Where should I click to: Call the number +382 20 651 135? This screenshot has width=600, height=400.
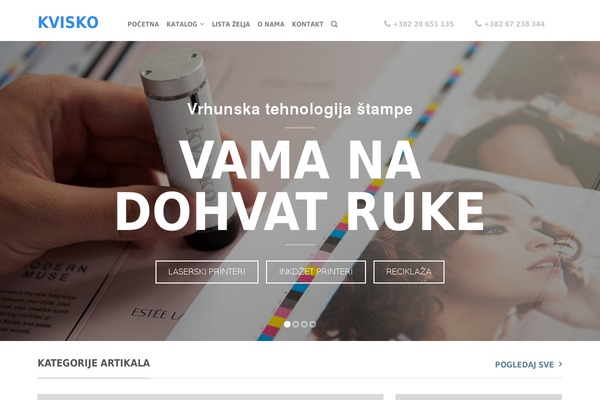423,24
